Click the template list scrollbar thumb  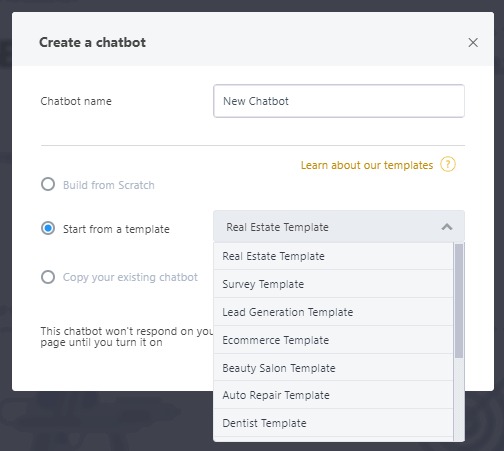coord(459,300)
